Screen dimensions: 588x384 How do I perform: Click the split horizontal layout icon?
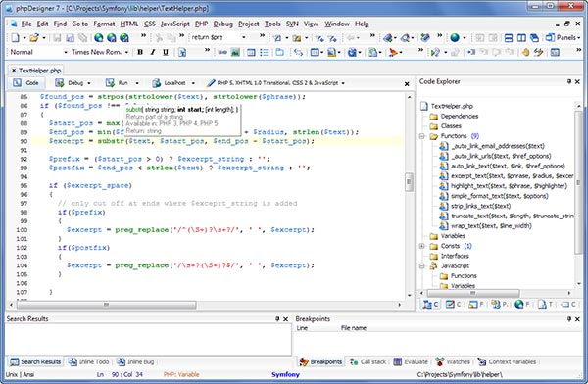pos(509,37)
